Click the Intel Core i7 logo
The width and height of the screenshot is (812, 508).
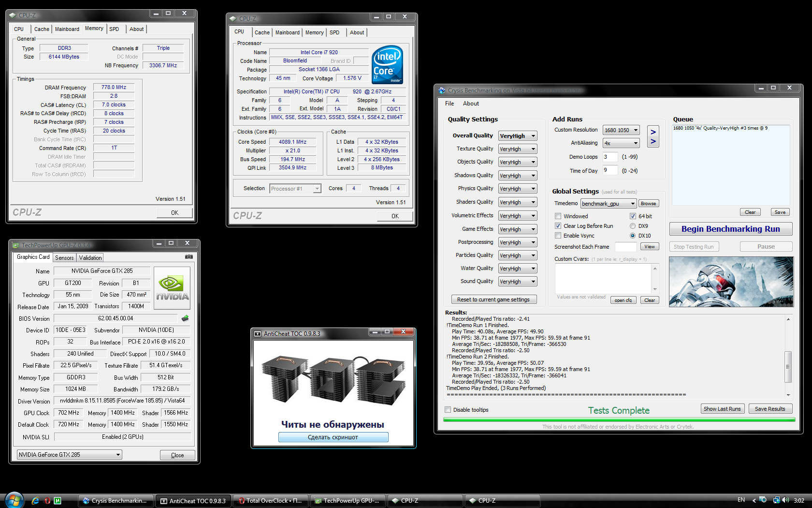point(388,65)
